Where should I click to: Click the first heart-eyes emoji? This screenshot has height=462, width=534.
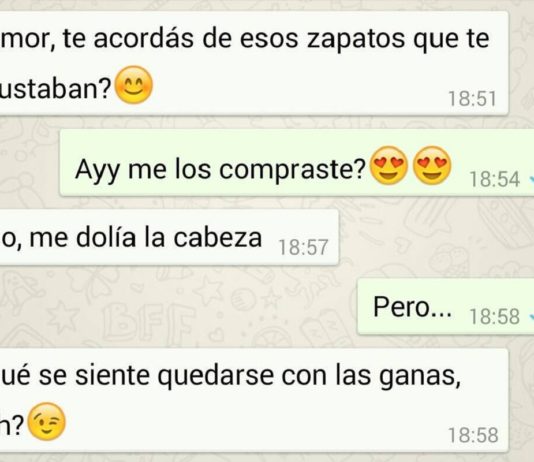click(389, 165)
